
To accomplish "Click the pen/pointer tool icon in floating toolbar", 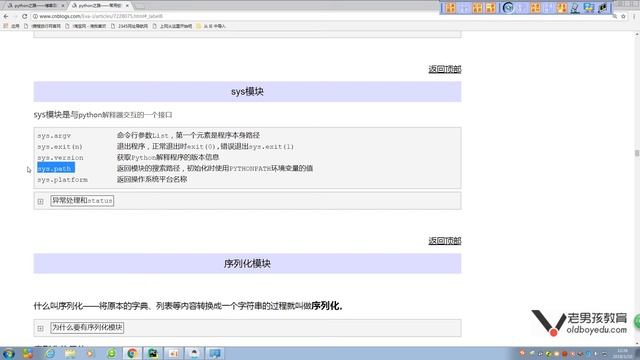I will tap(575, 8).
